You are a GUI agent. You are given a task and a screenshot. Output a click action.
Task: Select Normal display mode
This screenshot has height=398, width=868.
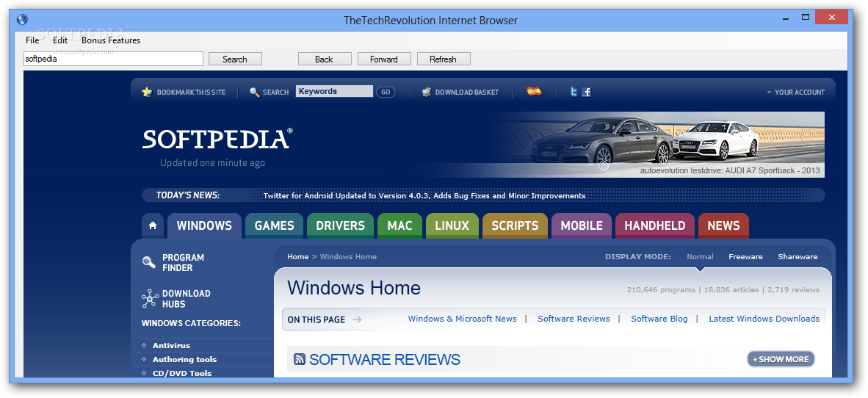click(701, 257)
